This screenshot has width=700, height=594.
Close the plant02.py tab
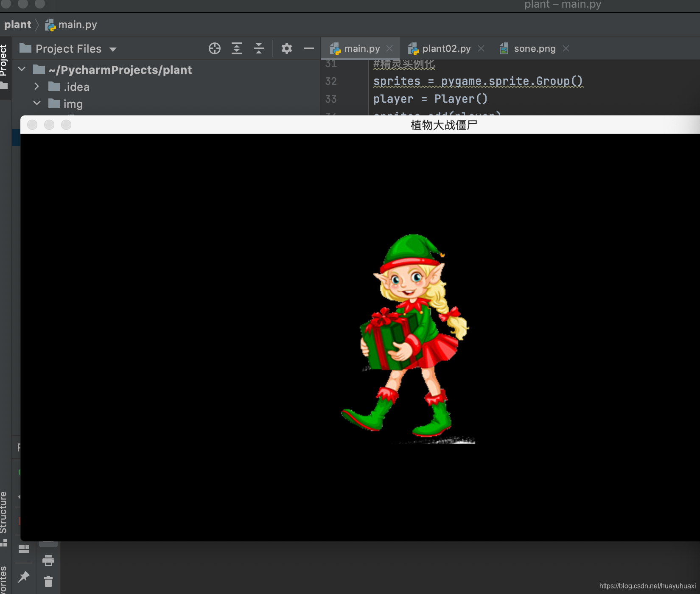pyautogui.click(x=481, y=48)
